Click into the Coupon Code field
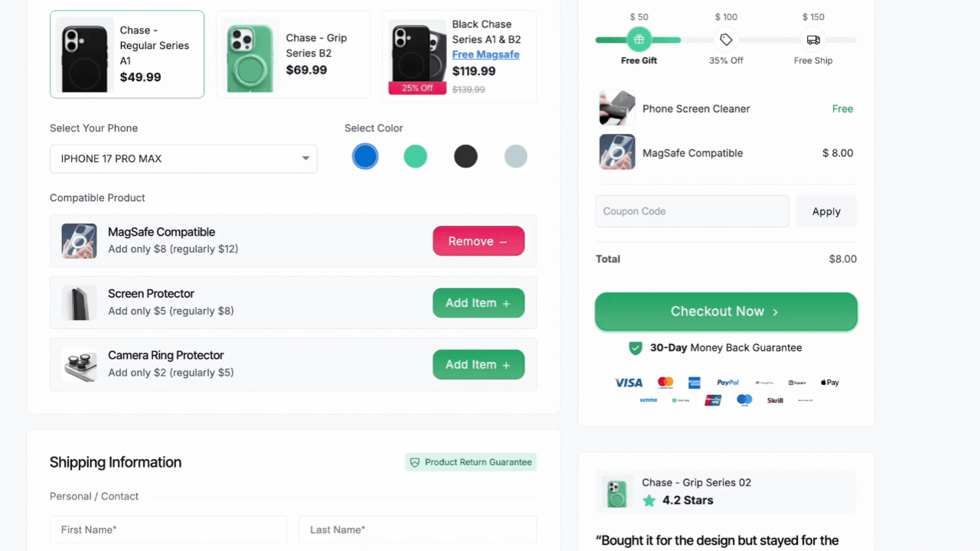 pyautogui.click(x=692, y=211)
